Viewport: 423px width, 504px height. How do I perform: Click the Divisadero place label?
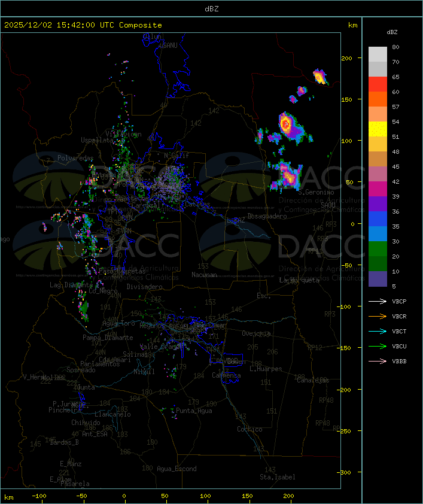[x=144, y=286]
